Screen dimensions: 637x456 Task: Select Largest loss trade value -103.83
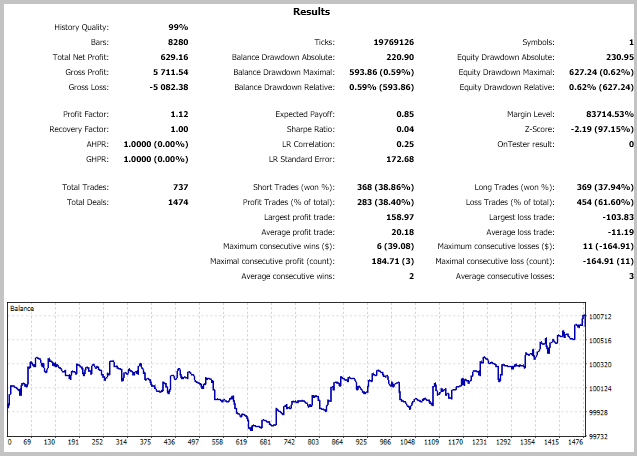(x=618, y=217)
